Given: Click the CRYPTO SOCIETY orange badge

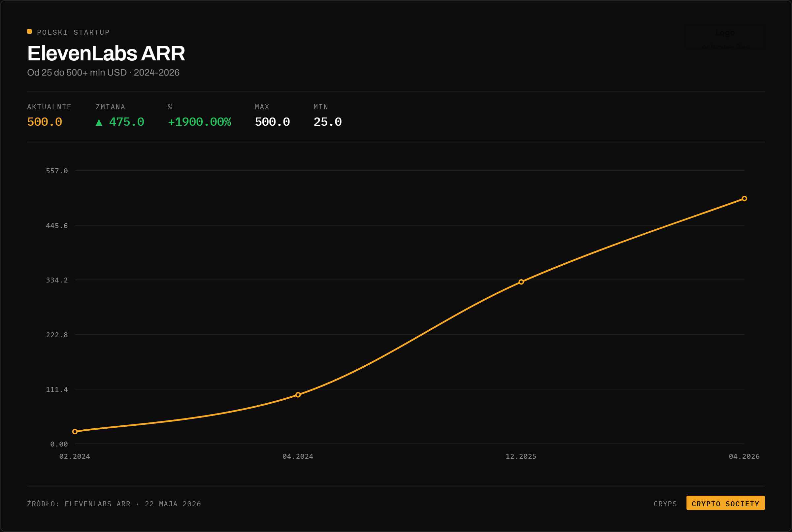Looking at the screenshot, I should (726, 503).
